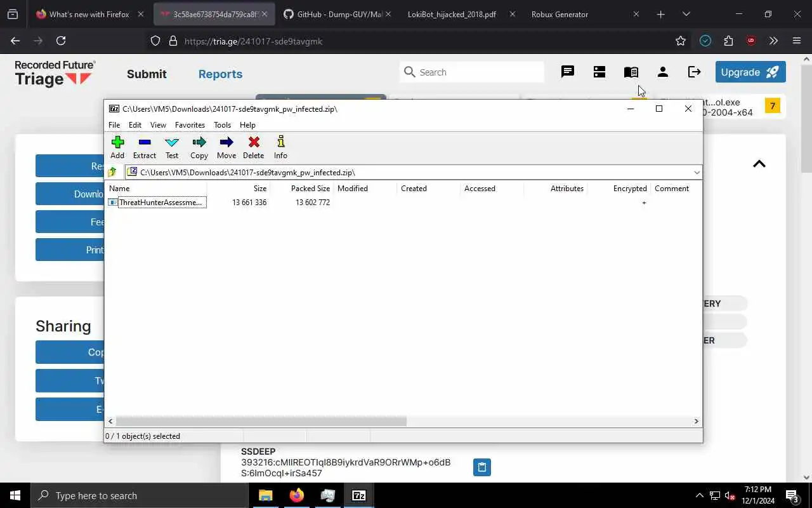
Task: Sort by Accessed column header
Action: click(492, 189)
